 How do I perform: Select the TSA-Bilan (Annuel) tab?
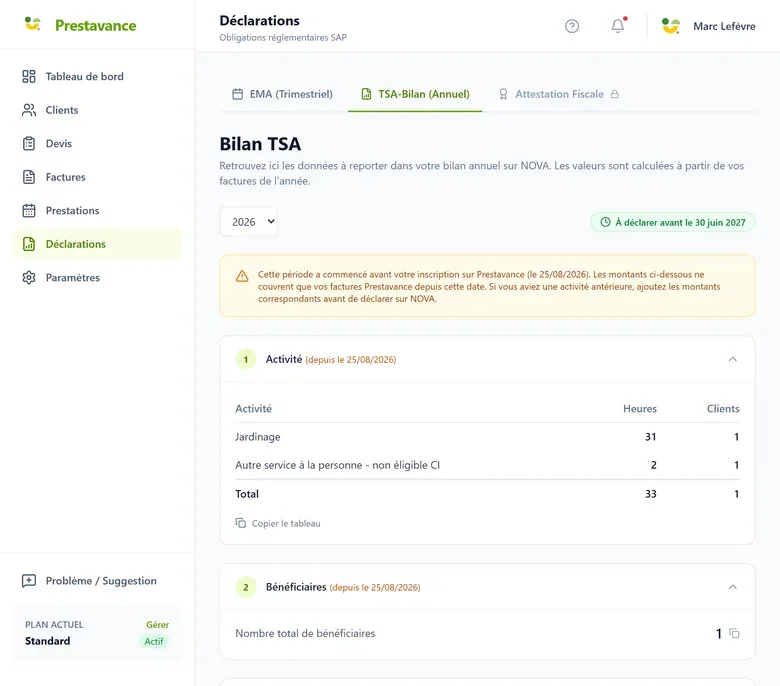[x=415, y=94]
